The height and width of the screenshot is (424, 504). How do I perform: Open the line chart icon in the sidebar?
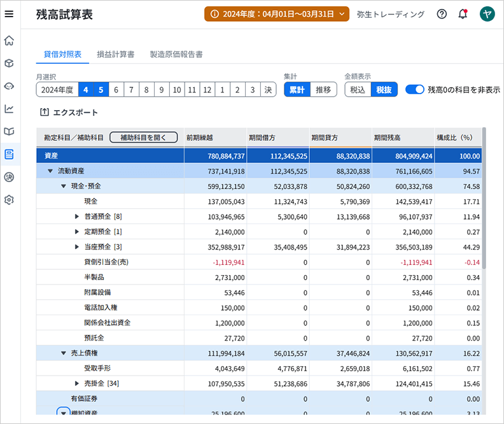9,109
